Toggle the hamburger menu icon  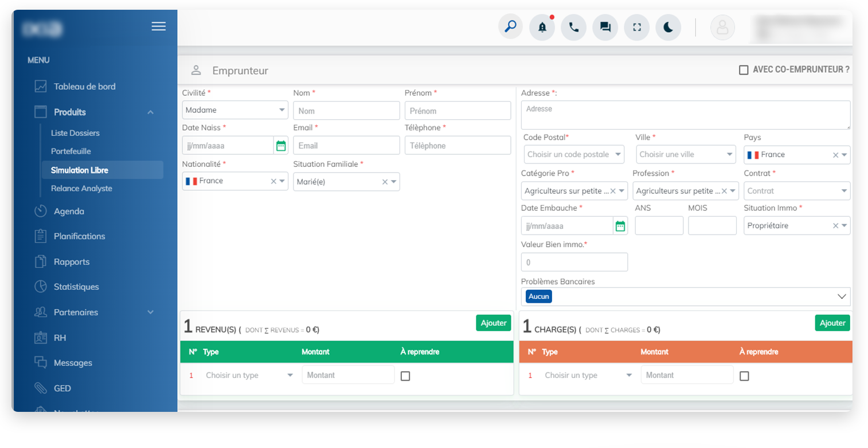[159, 26]
